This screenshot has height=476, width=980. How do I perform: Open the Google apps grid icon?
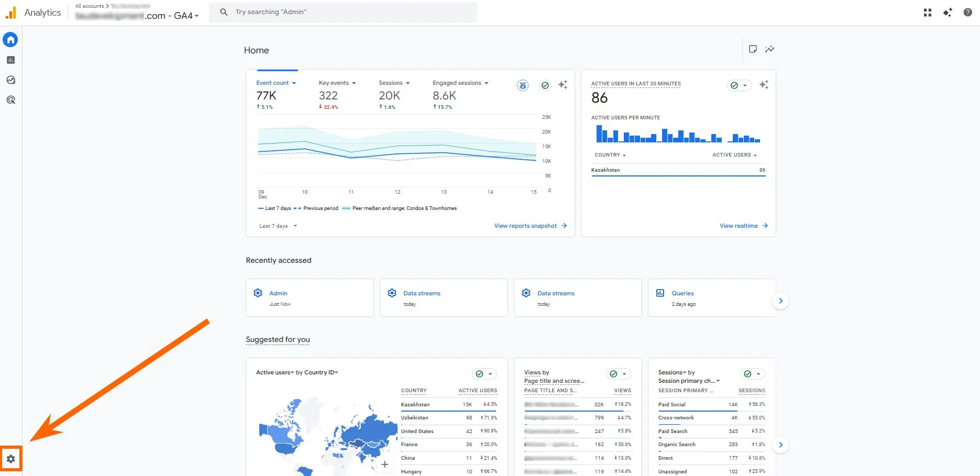pyautogui.click(x=928, y=13)
